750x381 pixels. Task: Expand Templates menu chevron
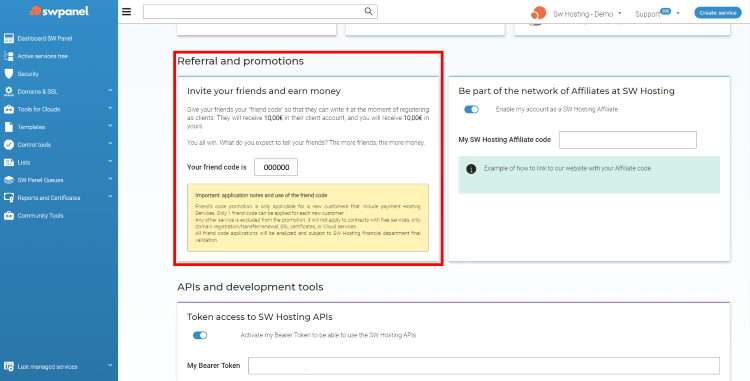pos(110,126)
